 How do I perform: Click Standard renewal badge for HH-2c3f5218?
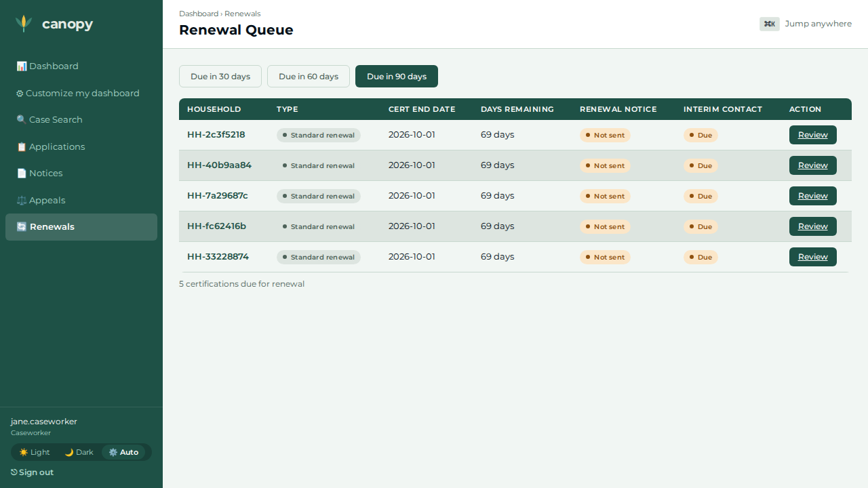(x=319, y=135)
